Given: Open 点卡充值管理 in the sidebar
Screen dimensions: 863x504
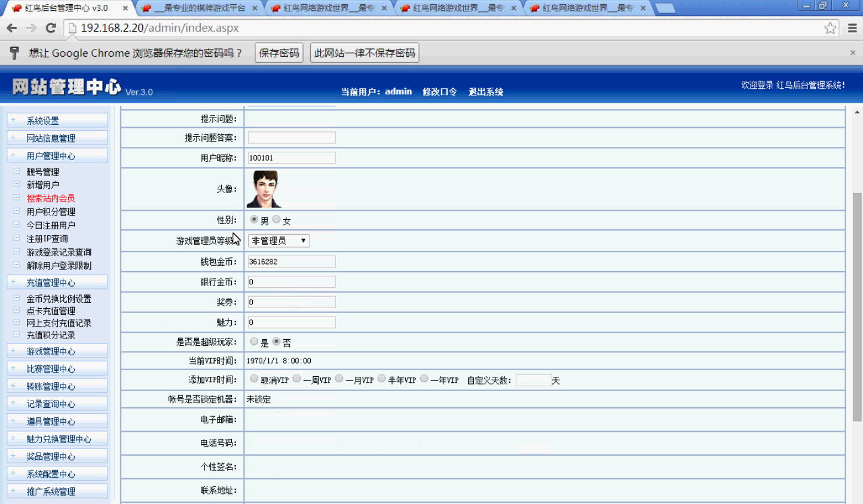Looking at the screenshot, I should point(51,311).
